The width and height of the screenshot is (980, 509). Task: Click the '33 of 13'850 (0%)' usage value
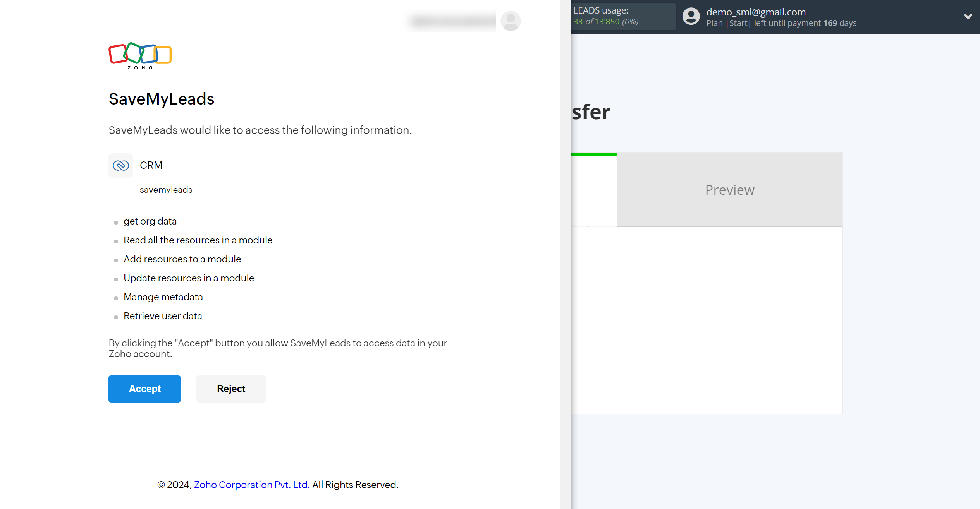tap(606, 22)
